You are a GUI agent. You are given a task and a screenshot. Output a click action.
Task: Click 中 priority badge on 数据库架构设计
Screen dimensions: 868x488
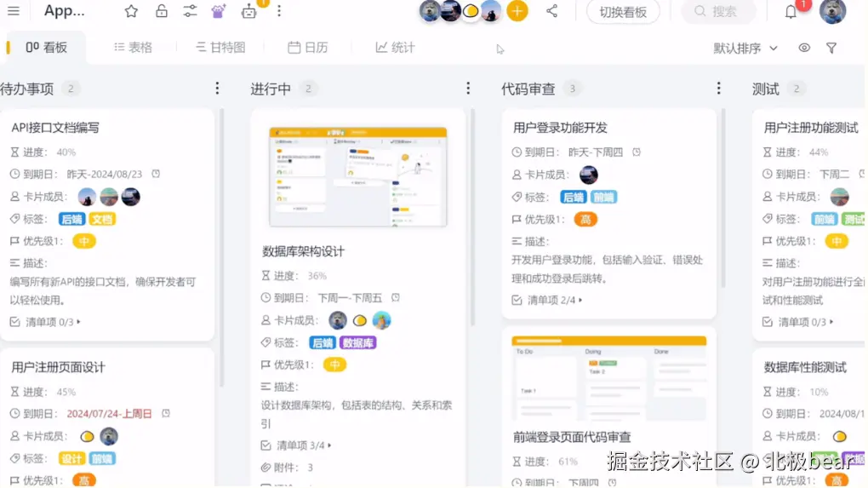[334, 365]
